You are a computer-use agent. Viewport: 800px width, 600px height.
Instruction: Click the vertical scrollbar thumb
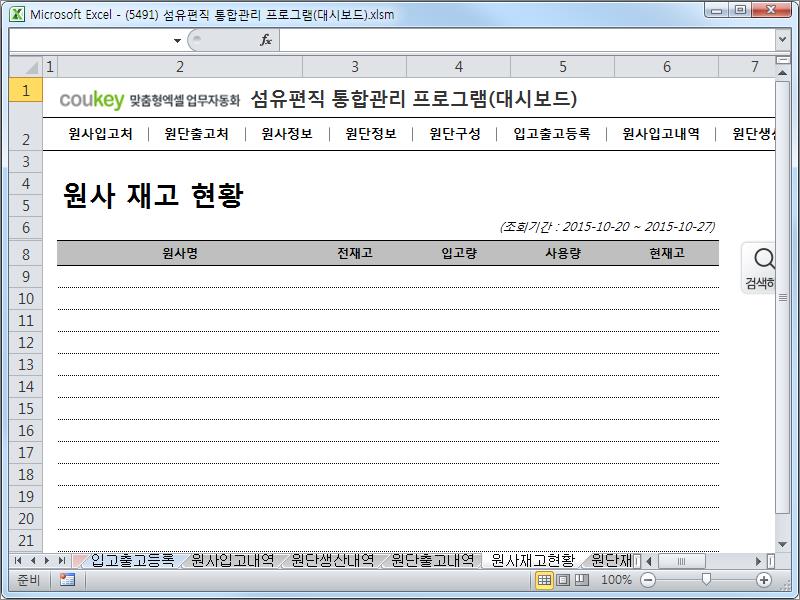click(782, 296)
